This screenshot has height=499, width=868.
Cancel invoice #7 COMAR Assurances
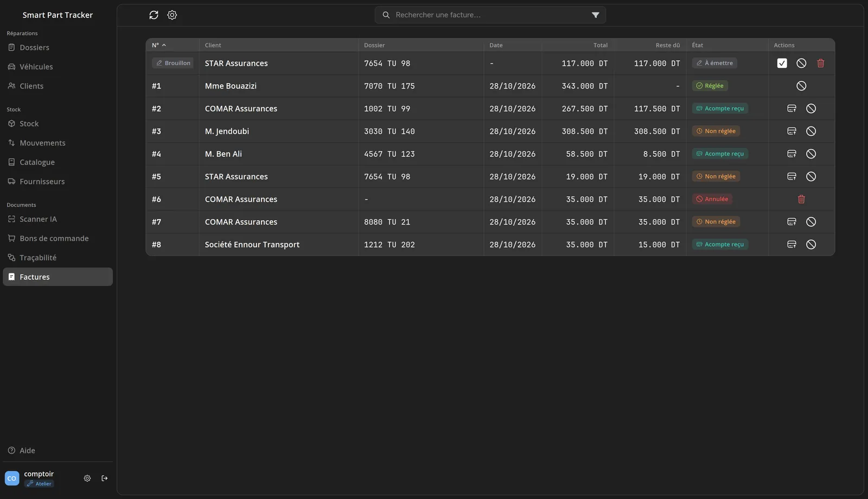pos(811,222)
